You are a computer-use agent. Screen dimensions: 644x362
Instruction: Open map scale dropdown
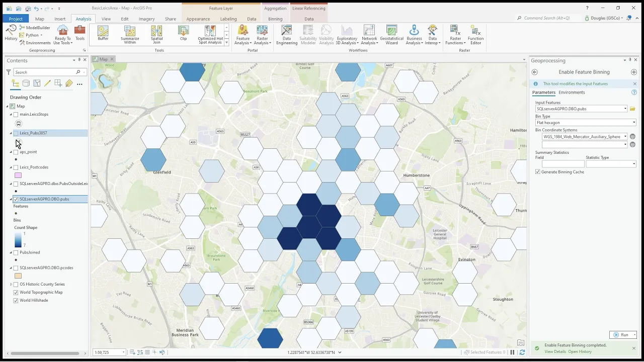point(123,352)
